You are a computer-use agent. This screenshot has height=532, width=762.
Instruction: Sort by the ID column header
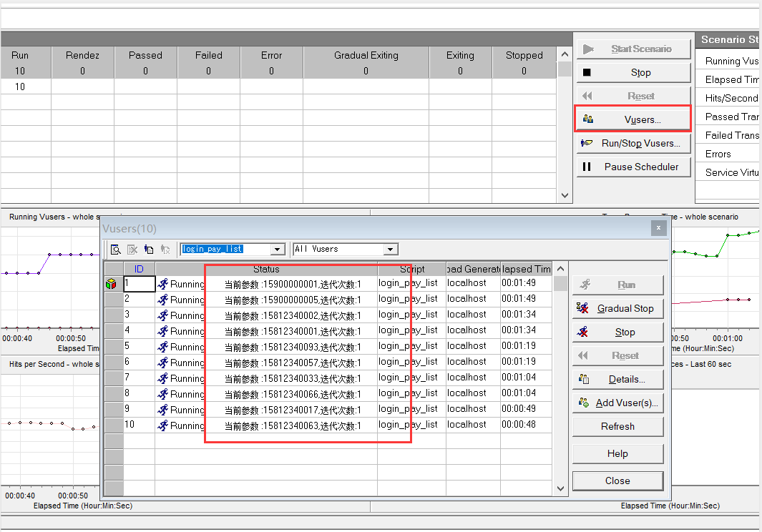[139, 269]
